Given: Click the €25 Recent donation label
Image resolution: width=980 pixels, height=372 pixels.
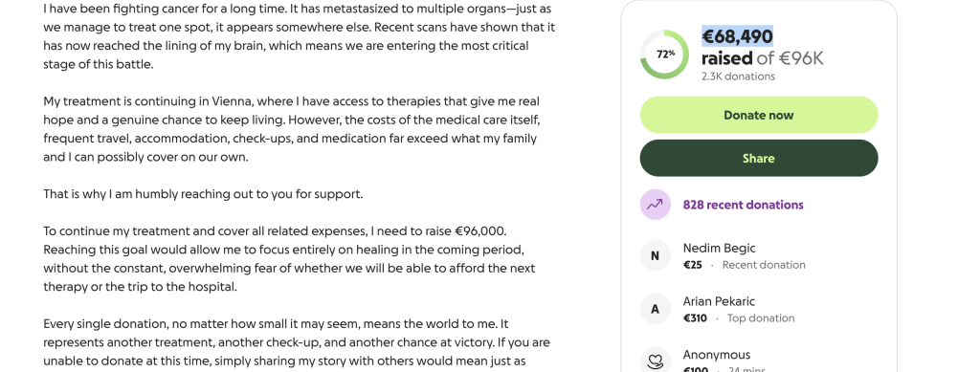Looking at the screenshot, I should click(745, 265).
